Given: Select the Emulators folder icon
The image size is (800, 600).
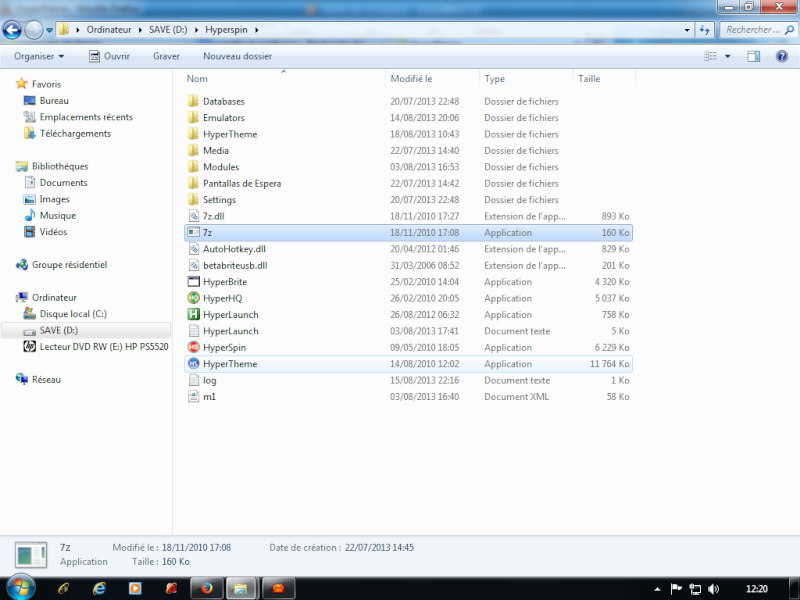Looking at the screenshot, I should (193, 118).
